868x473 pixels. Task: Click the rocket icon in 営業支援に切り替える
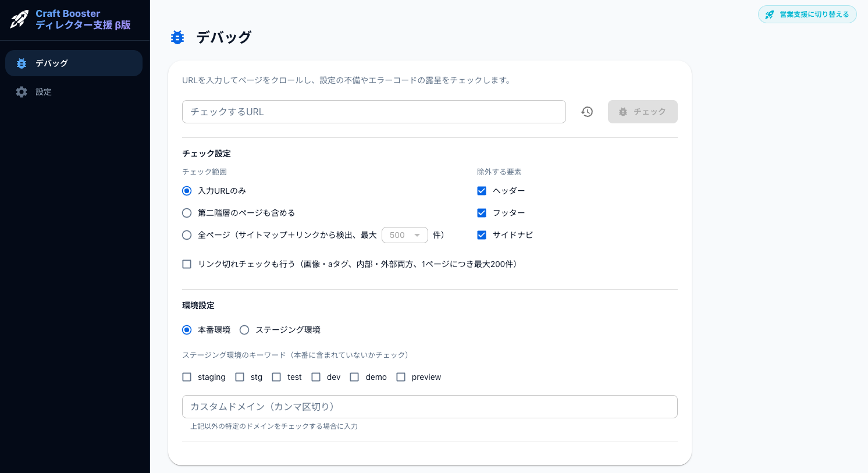[x=769, y=15]
